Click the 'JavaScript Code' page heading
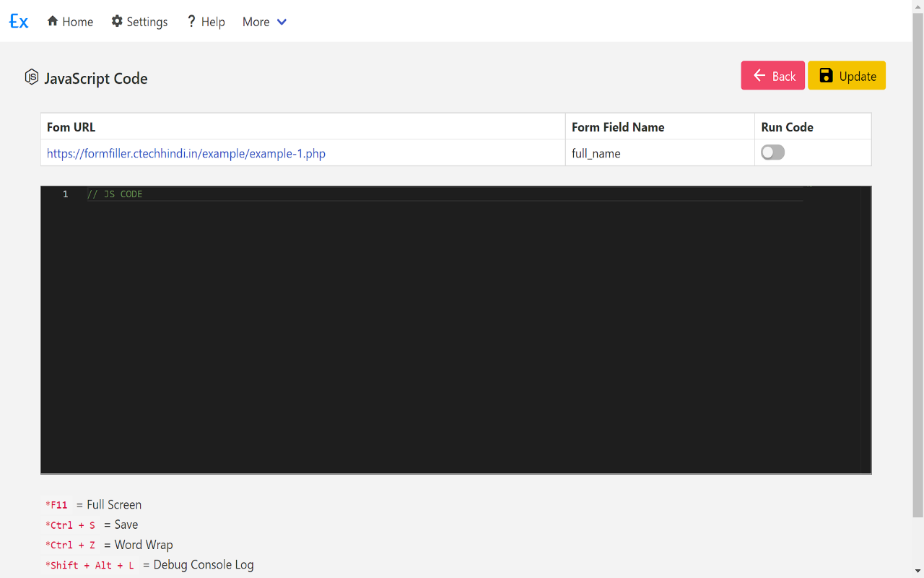The image size is (924, 578). pyautogui.click(x=96, y=78)
